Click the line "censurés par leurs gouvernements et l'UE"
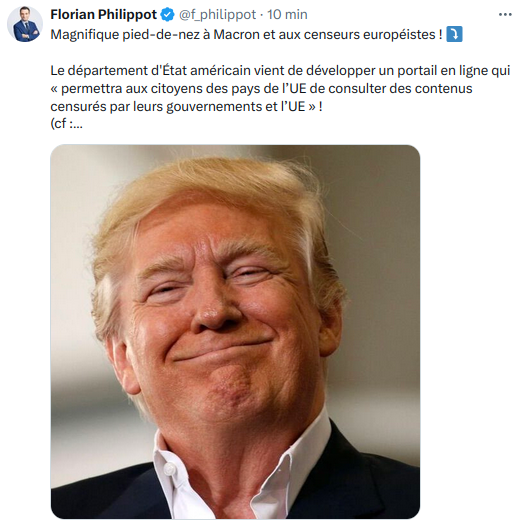Image resolution: width=521 pixels, height=530 pixels. (x=186, y=106)
